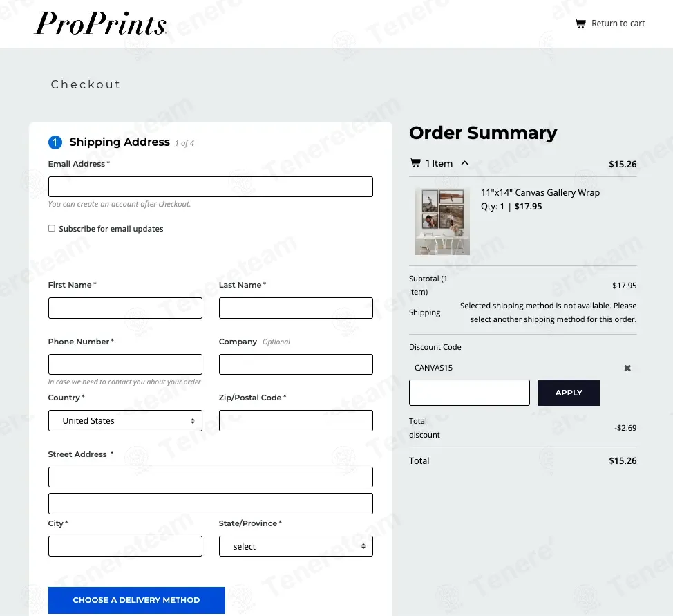Enable Subscribe for email updates checkbox
Screen dimensions: 673x616
52,228
